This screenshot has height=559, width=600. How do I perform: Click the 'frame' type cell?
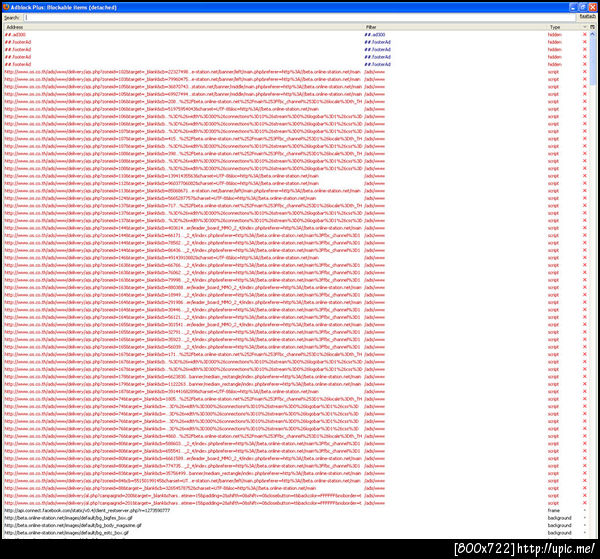[553, 510]
